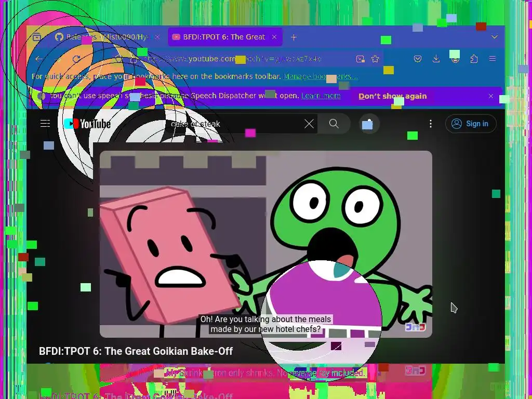Close the GitHub Releases tab
532x399 pixels.
[x=157, y=37]
